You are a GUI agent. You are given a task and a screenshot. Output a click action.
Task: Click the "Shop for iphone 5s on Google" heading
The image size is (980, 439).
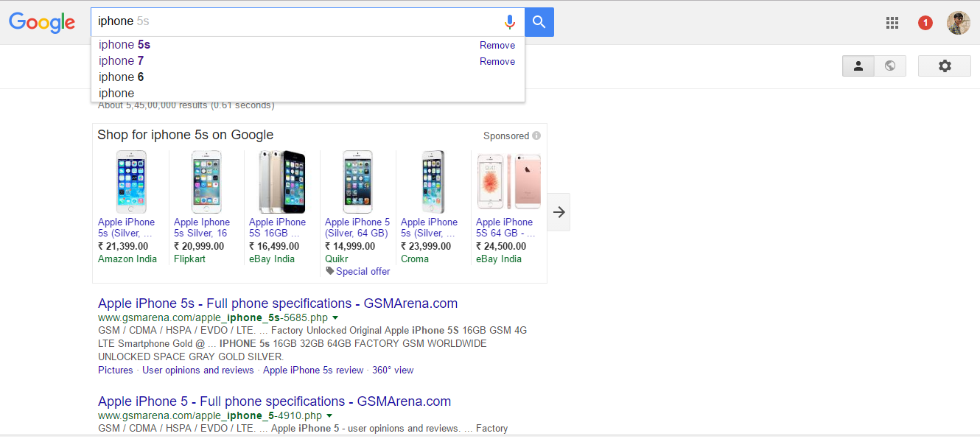[186, 135]
